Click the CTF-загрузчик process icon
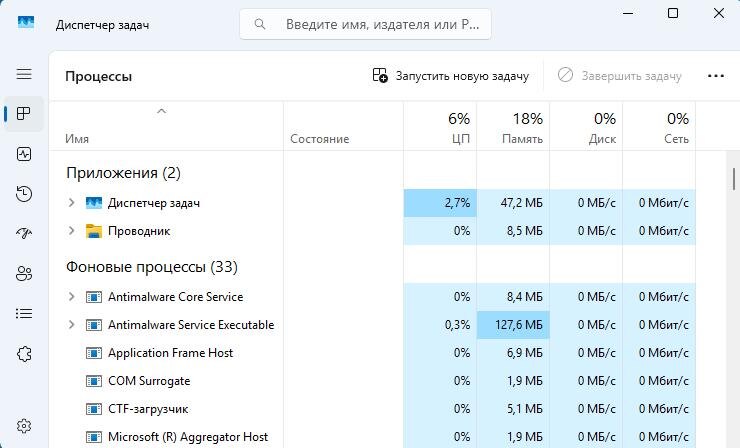 coord(94,409)
